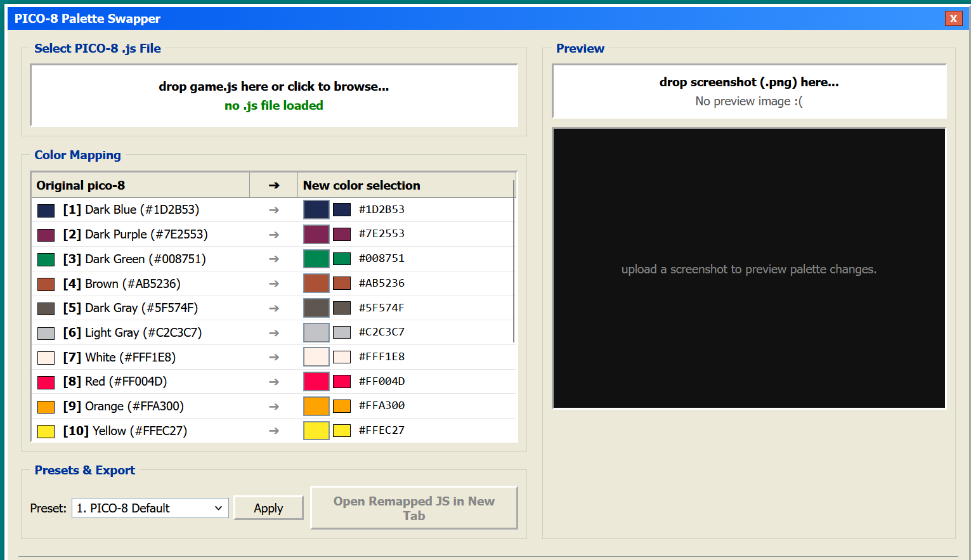Open the large new color picker for Dark Purple
Image resolution: width=971 pixels, height=560 pixels.
pyautogui.click(x=316, y=234)
